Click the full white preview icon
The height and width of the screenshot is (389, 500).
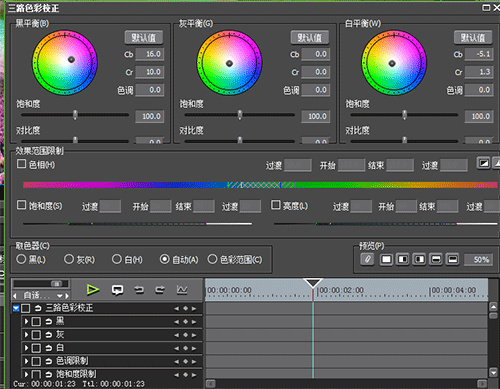(x=386, y=259)
